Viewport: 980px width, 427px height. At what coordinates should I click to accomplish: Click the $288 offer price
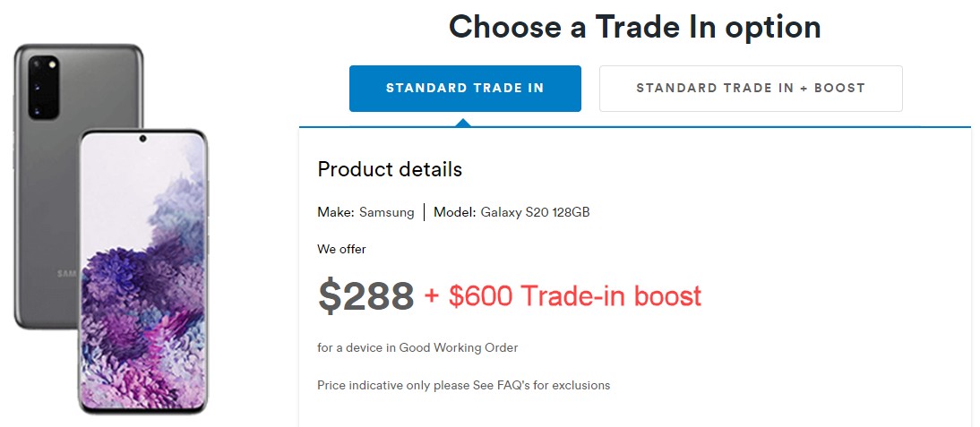[365, 296]
